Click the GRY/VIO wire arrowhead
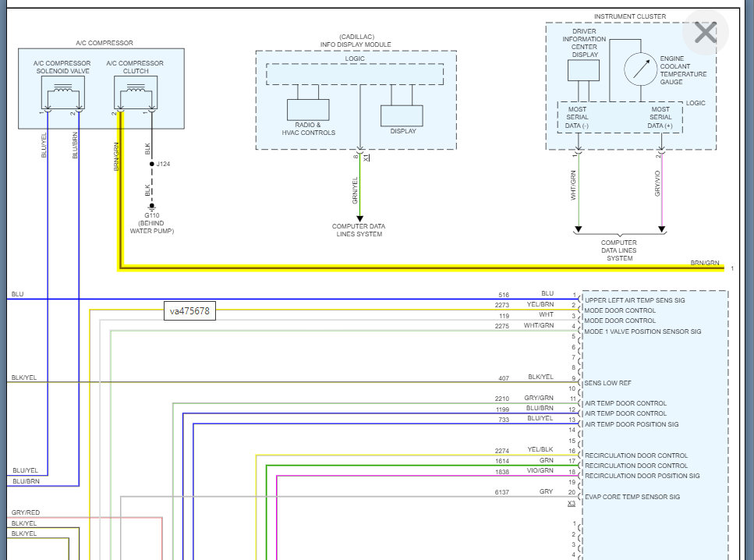 click(x=662, y=229)
